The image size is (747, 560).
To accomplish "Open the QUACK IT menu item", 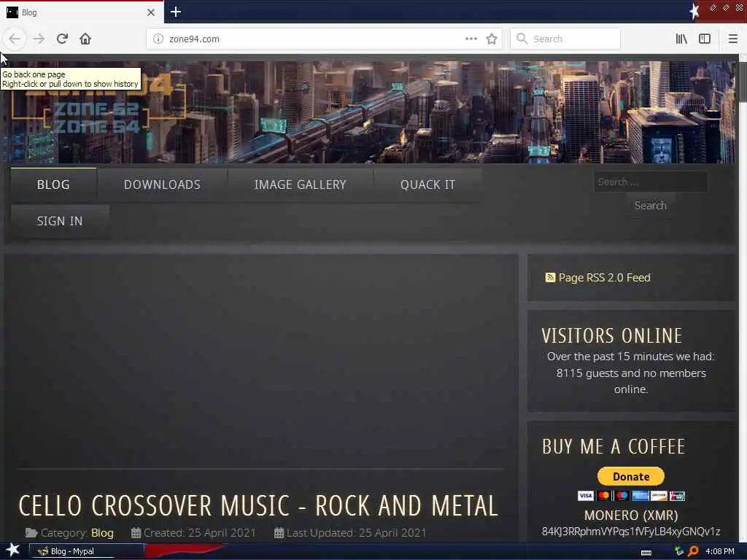I will [427, 184].
